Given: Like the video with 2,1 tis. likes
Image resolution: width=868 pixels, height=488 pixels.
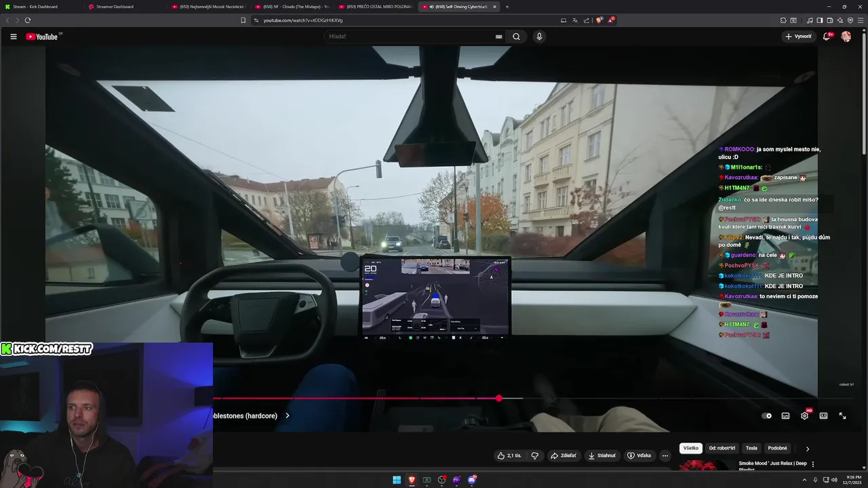Looking at the screenshot, I should coord(509,455).
